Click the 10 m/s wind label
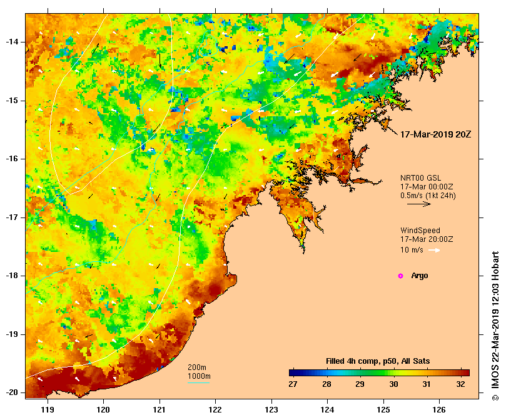 pyautogui.click(x=412, y=250)
